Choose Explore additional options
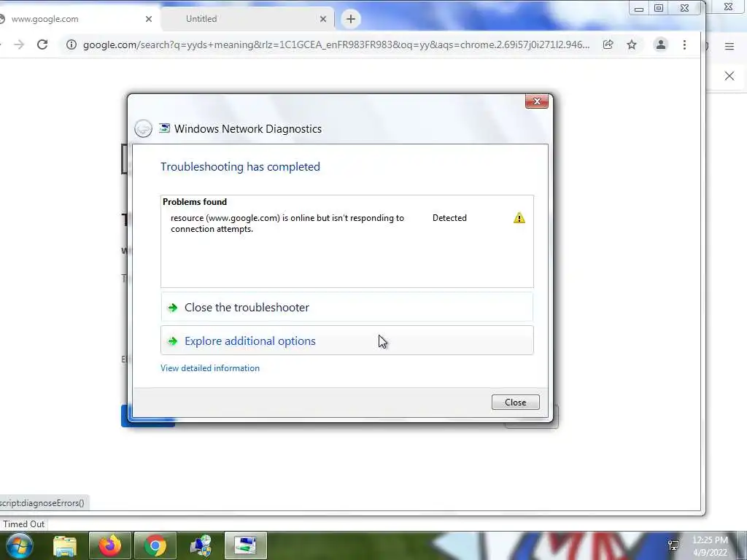The width and height of the screenshot is (747, 560). pos(347,341)
